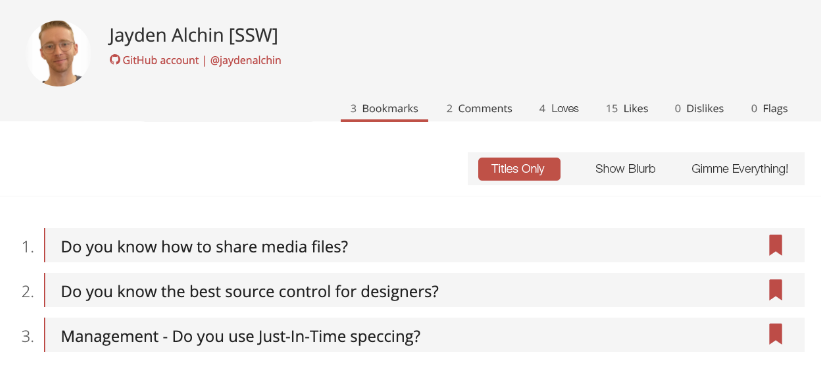The width and height of the screenshot is (821, 376).
Task: Select the Gimme Everything! view
Action: pyautogui.click(x=739, y=169)
